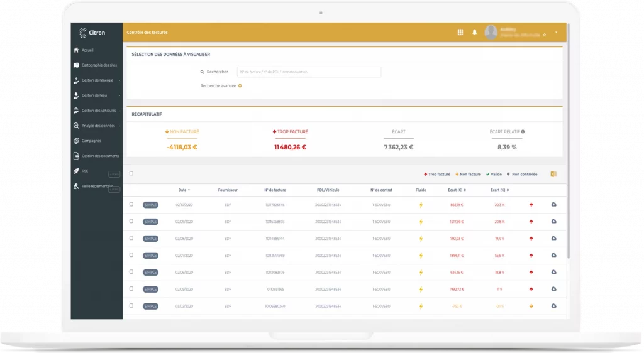Click the info icon beside Écart relatif
644x353 pixels.
pyautogui.click(x=523, y=132)
